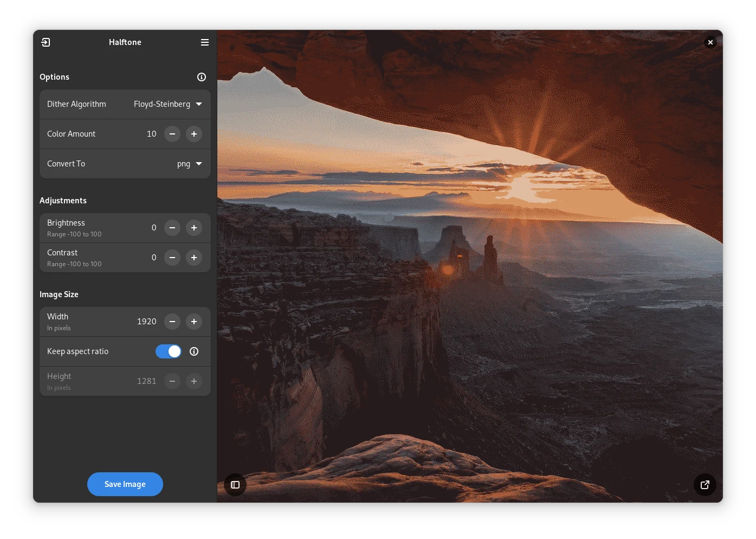756x539 pixels.
Task: Raise Contrast using plus button
Action: pos(194,258)
